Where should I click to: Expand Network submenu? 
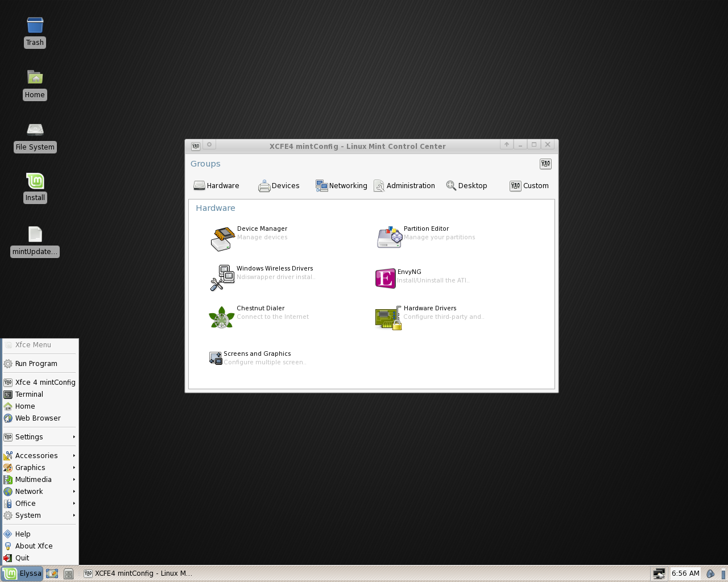(40, 492)
